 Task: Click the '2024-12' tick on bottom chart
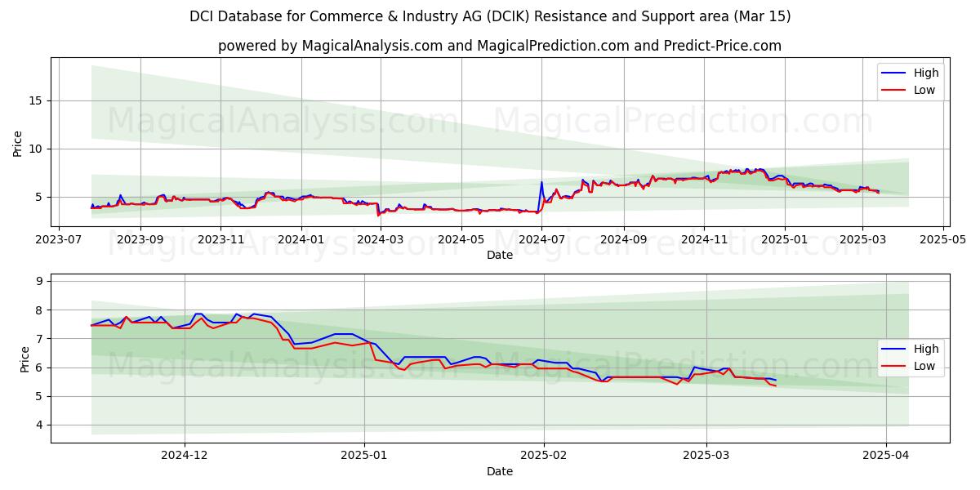[x=185, y=456]
